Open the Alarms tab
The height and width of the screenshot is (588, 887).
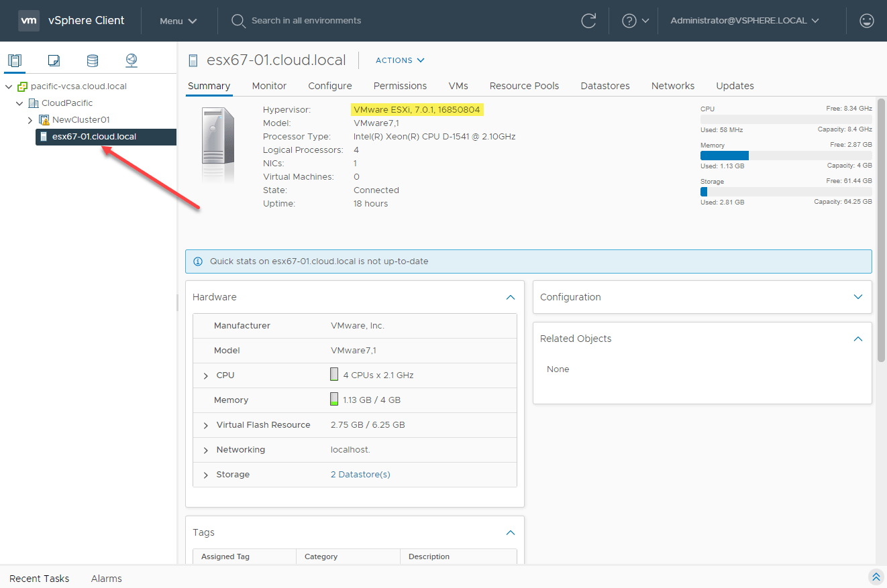point(107,578)
